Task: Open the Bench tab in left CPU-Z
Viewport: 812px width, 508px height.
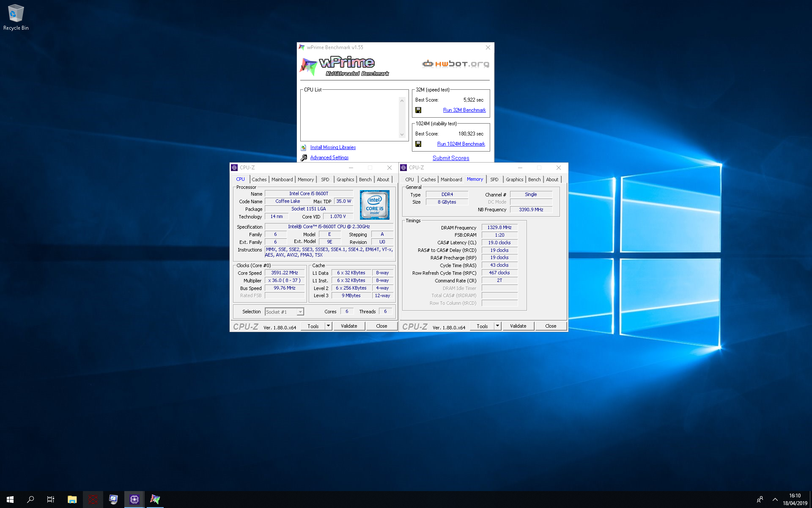Action: [x=365, y=179]
